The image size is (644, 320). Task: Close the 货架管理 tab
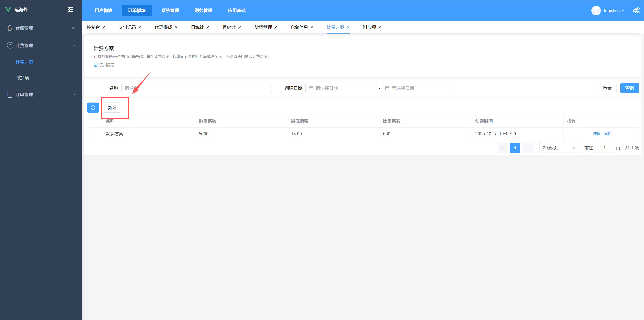tap(276, 27)
